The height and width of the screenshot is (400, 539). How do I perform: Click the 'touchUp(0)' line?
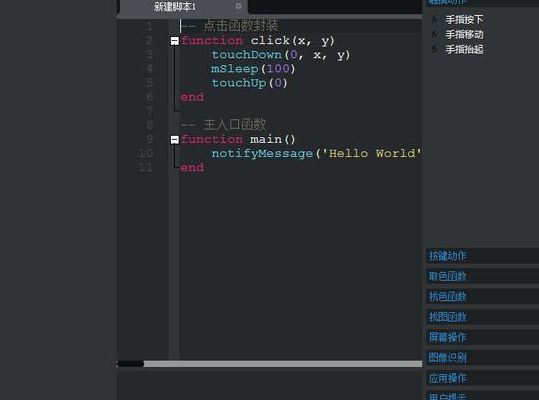click(x=249, y=83)
